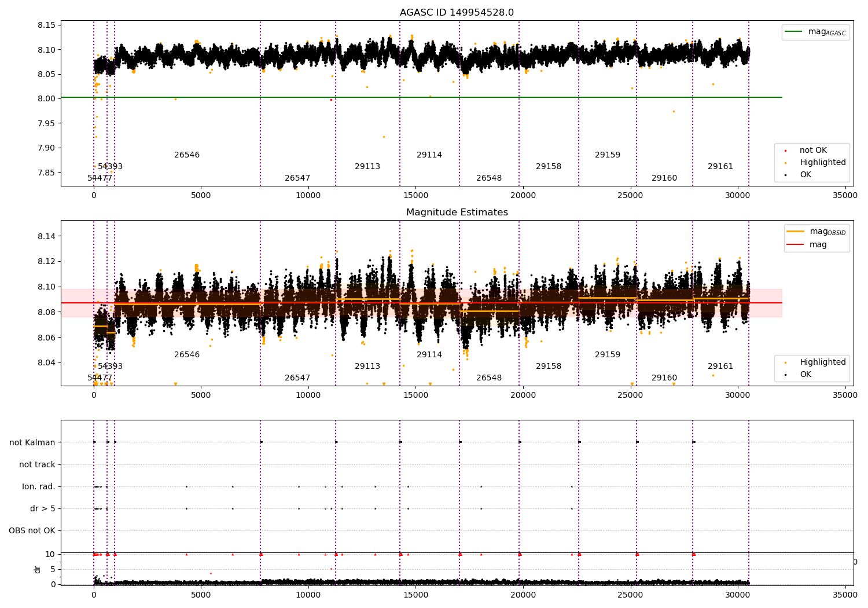Click obsid label 29114 in Magnitude Estimates plot

pyautogui.click(x=429, y=355)
